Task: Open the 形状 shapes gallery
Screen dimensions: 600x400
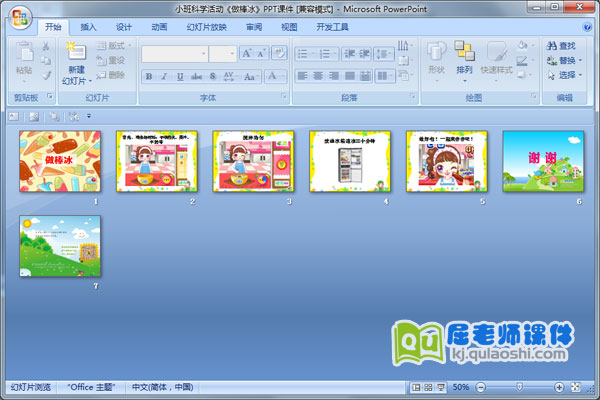Action: point(436,61)
